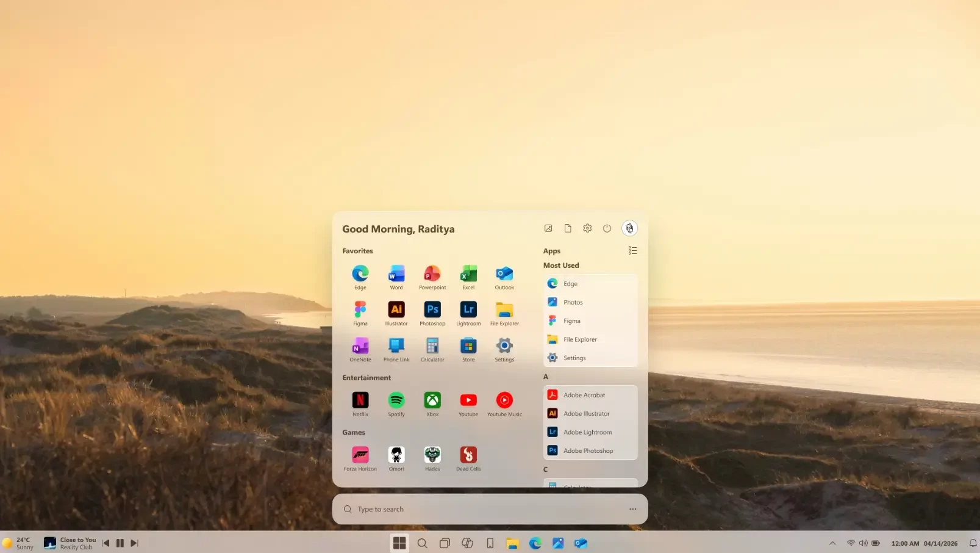Open the documents icon in header

pyautogui.click(x=568, y=228)
